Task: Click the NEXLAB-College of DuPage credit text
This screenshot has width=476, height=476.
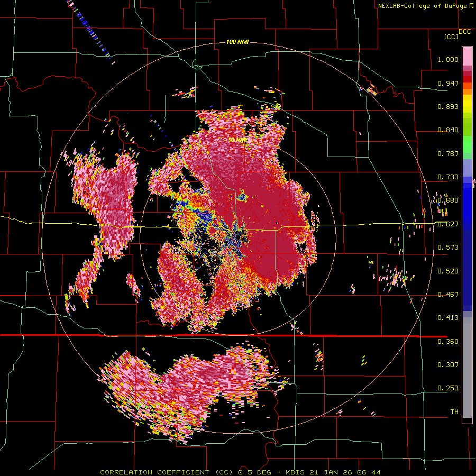Action: pyautogui.click(x=424, y=6)
